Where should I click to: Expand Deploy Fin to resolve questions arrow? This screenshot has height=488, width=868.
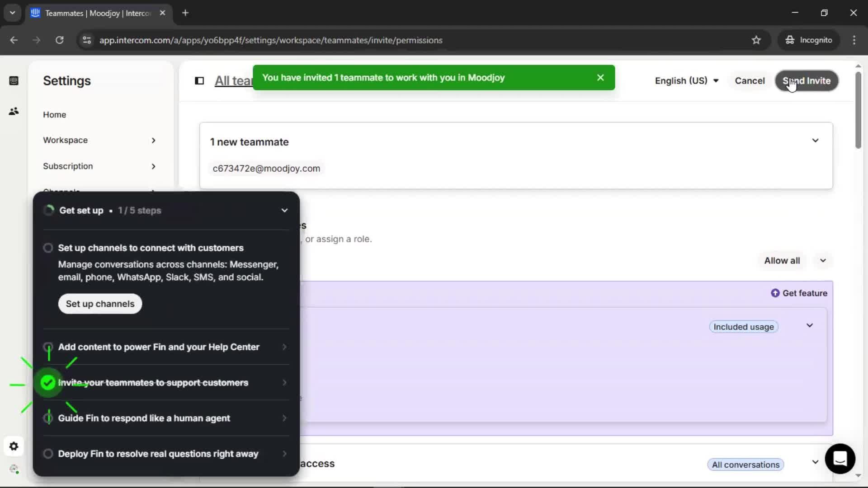click(284, 454)
